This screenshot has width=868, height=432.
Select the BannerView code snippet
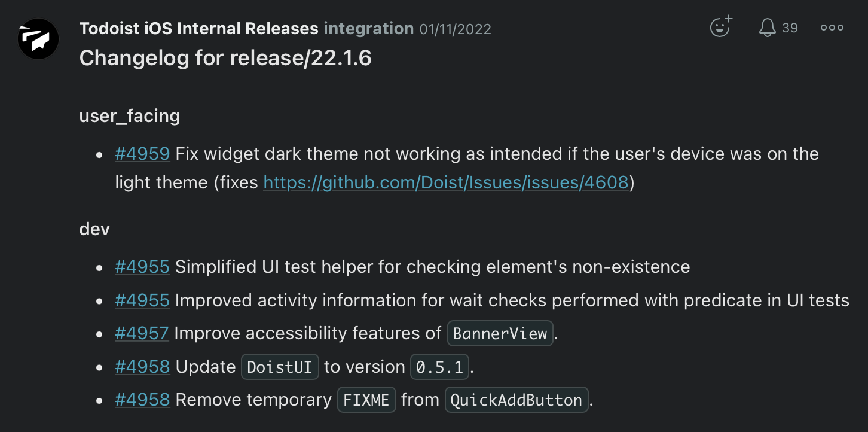point(500,334)
